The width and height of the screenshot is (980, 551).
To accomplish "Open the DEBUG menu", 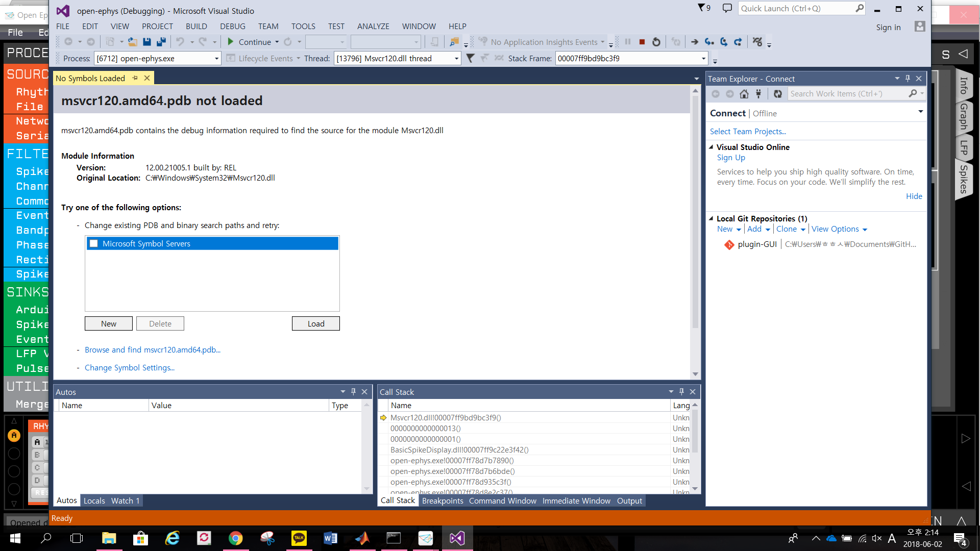I will (x=233, y=26).
